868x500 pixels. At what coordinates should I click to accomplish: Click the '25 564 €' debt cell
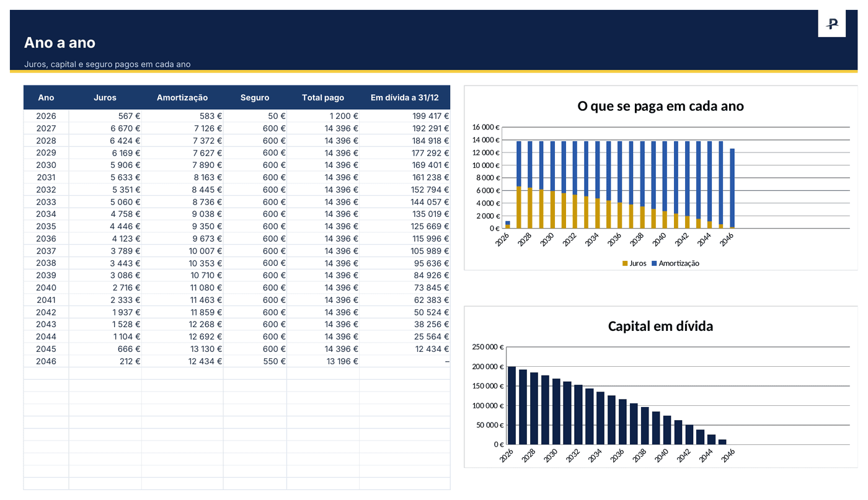[x=404, y=336]
